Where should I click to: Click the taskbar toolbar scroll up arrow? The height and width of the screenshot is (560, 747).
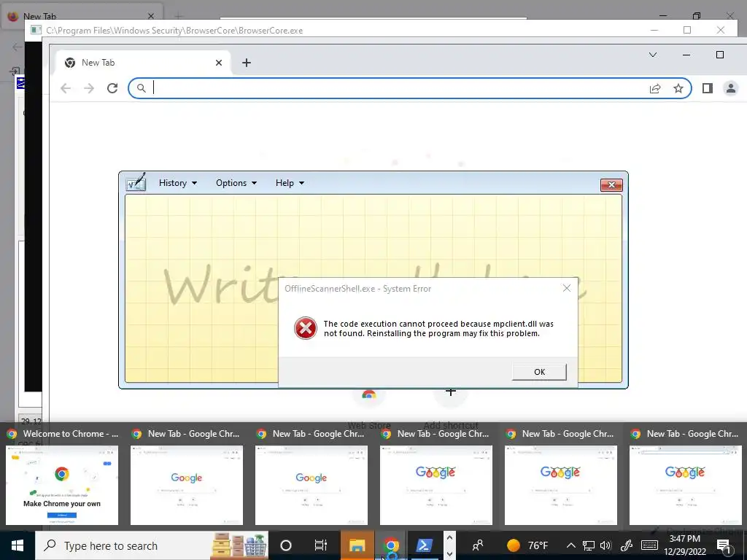pyautogui.click(x=449, y=537)
